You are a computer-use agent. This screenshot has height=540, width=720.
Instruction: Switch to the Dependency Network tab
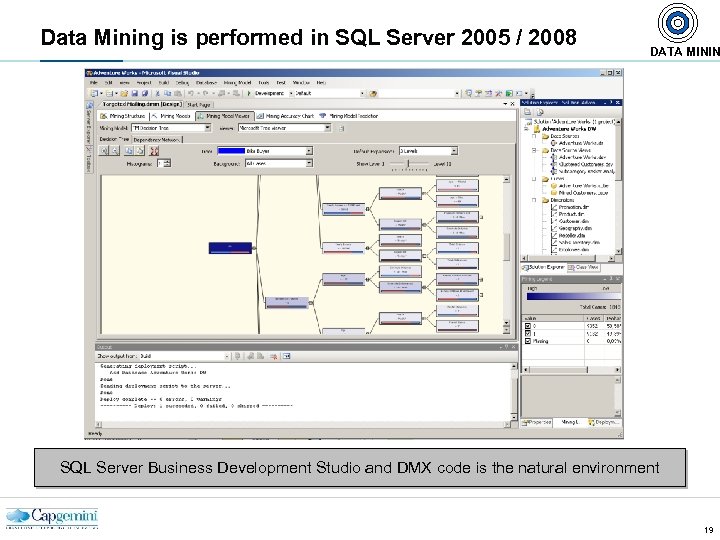[x=157, y=140]
